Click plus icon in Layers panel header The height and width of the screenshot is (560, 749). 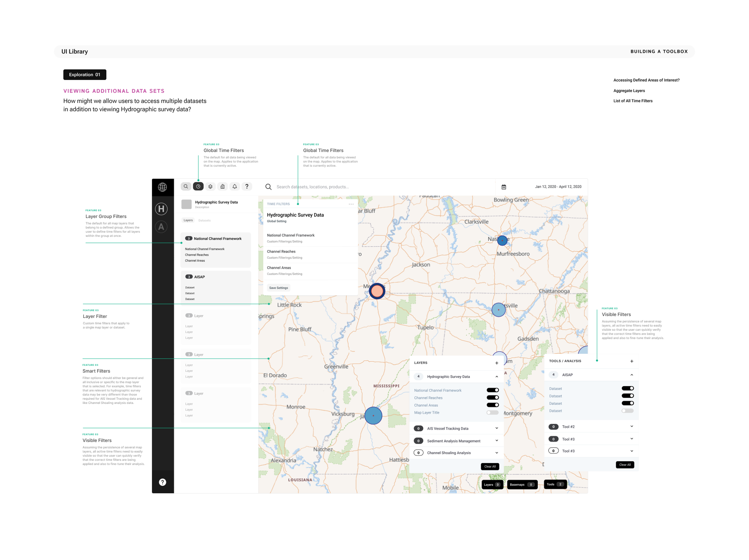coord(497,363)
